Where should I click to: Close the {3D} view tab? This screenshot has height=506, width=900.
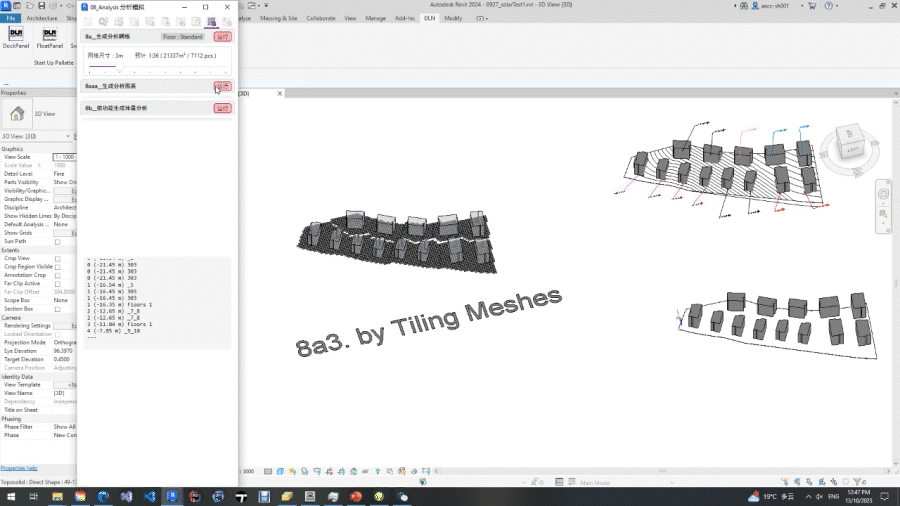(280, 94)
